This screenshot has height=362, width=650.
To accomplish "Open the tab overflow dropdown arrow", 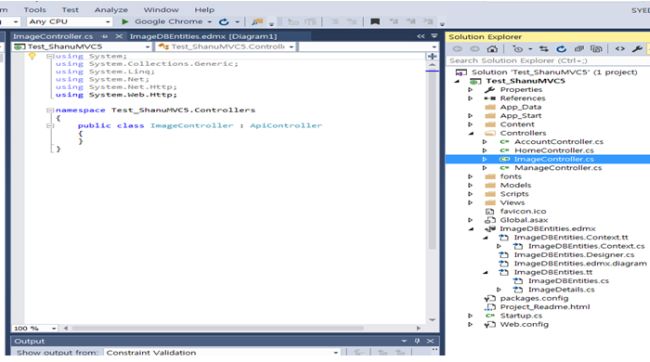I will [434, 36].
